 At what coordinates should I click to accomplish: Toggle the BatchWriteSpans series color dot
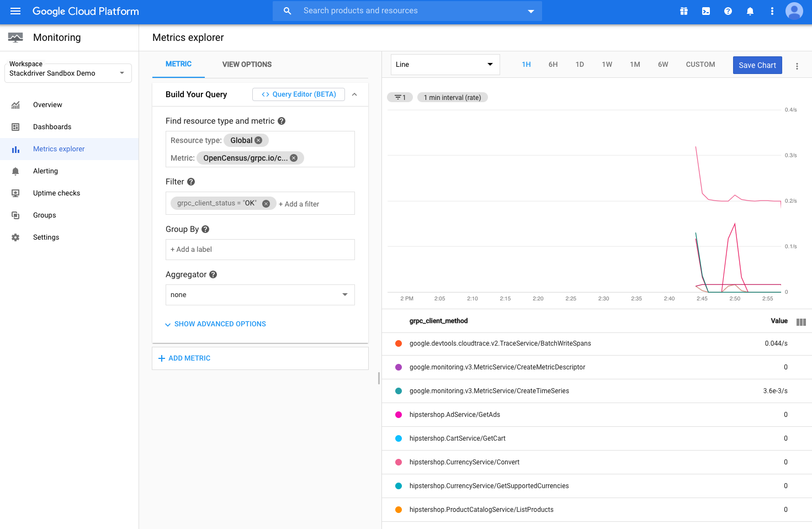click(399, 343)
